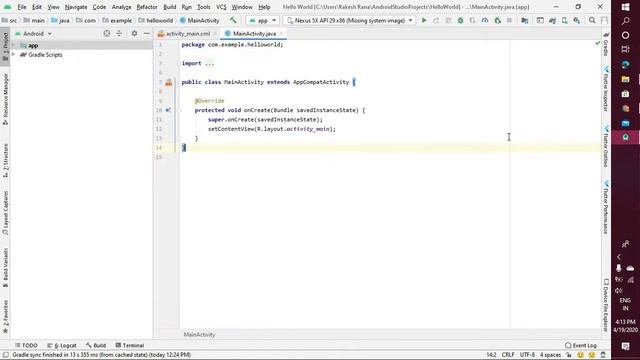This screenshot has width=640, height=360.
Task: Open the VCS menu
Action: [221, 7]
